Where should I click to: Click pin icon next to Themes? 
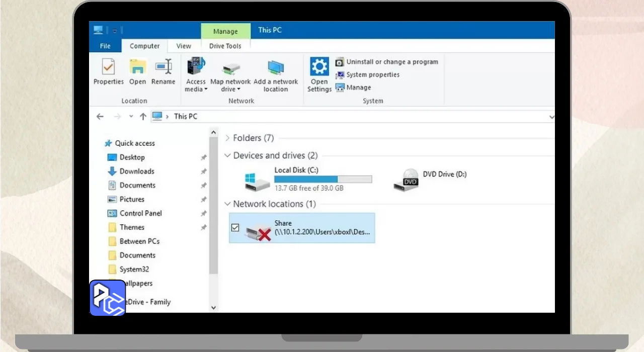[x=203, y=227]
